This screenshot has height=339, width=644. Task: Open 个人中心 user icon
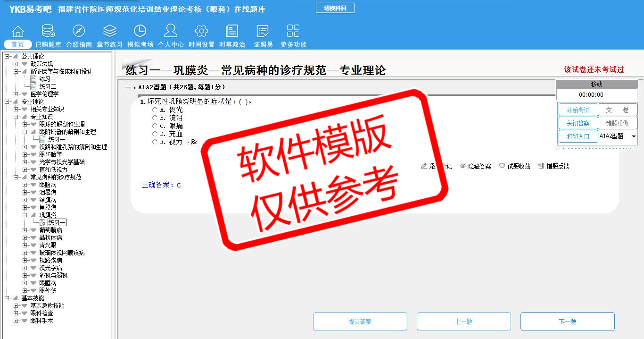coord(171,32)
